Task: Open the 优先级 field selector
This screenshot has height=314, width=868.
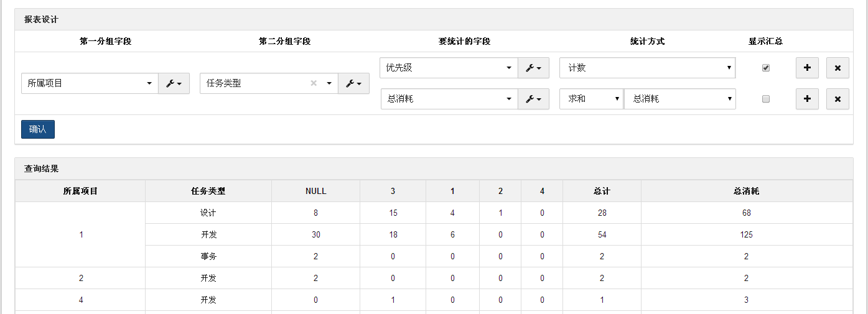Action: point(448,68)
